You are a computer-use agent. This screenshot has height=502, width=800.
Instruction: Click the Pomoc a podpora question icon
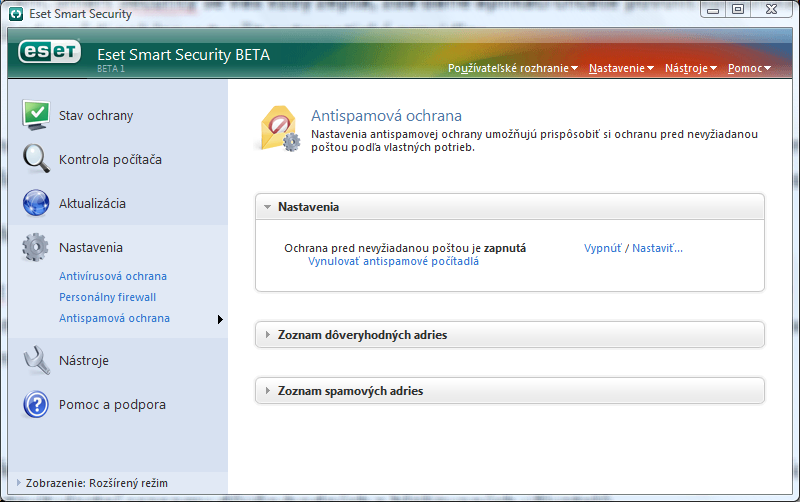[36, 404]
